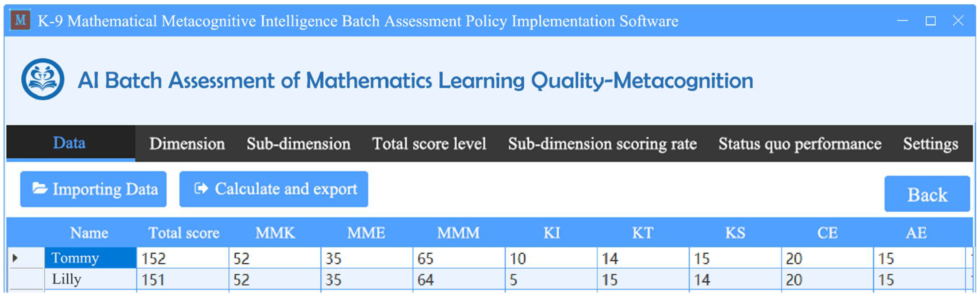The width and height of the screenshot is (980, 298).
Task: Click the Calculate and export button
Action: pyautogui.click(x=274, y=189)
